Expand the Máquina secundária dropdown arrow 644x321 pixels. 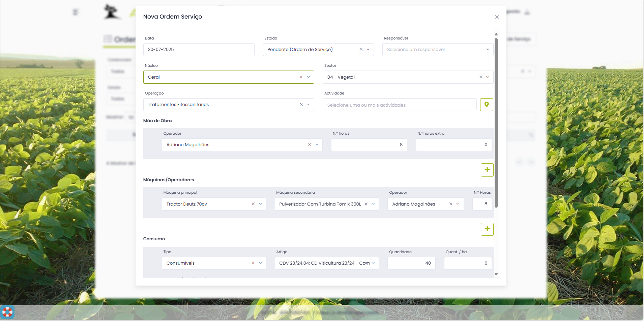[373, 204]
